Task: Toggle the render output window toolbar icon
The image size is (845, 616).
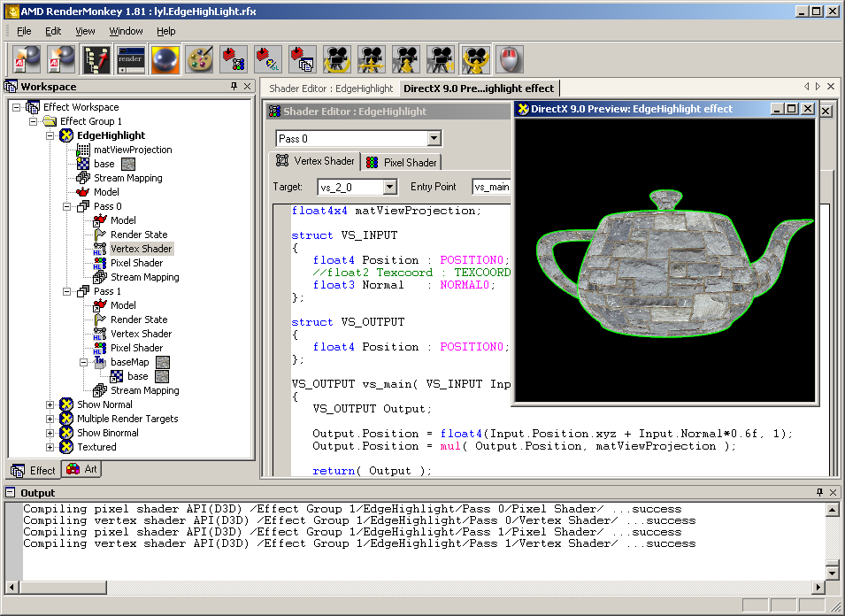Action: tap(131, 58)
